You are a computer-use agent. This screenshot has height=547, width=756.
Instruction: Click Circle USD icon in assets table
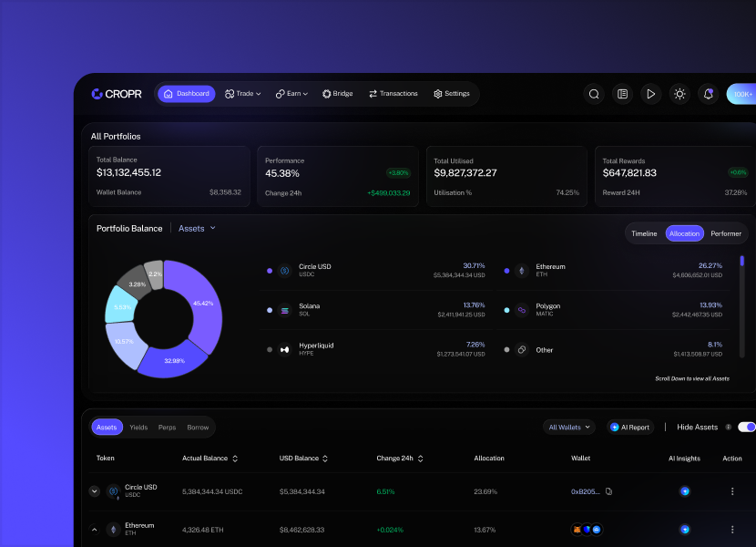pyautogui.click(x=113, y=491)
